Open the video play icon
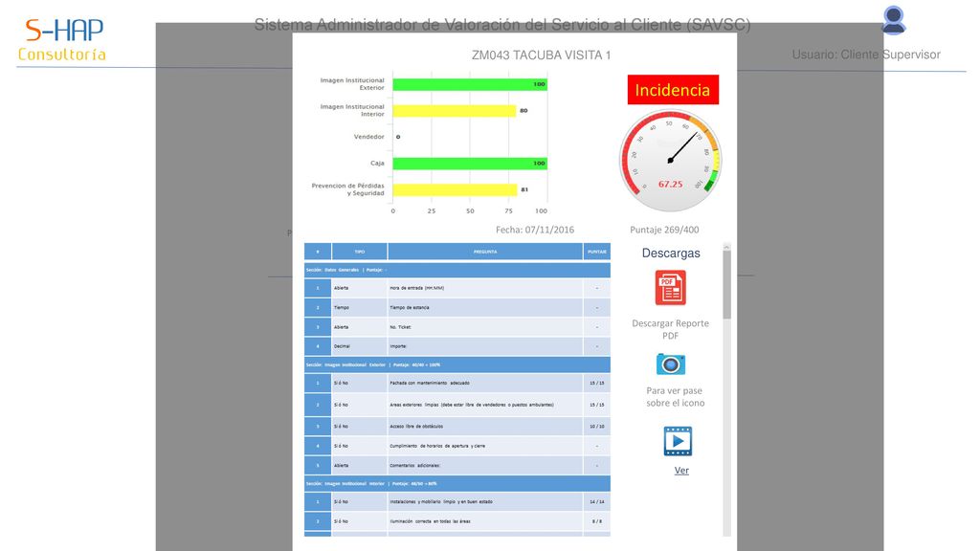This screenshot has width=980, height=551. click(678, 441)
